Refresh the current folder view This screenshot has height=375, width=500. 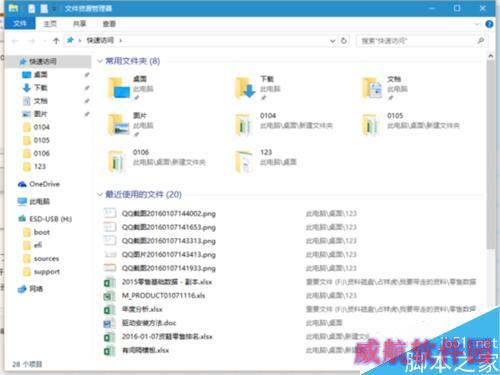(x=344, y=41)
